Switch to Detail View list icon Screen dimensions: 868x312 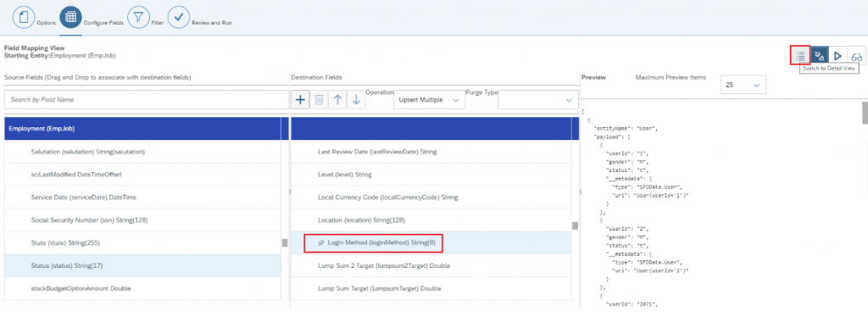point(800,55)
